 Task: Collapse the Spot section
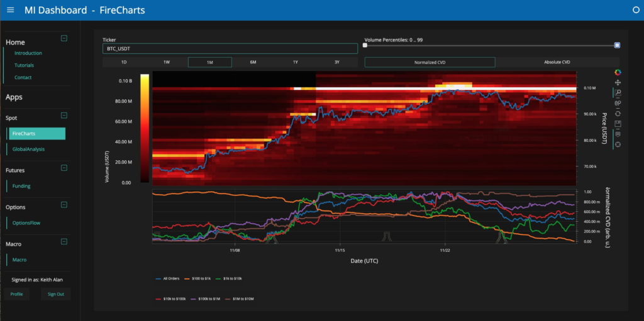point(64,116)
